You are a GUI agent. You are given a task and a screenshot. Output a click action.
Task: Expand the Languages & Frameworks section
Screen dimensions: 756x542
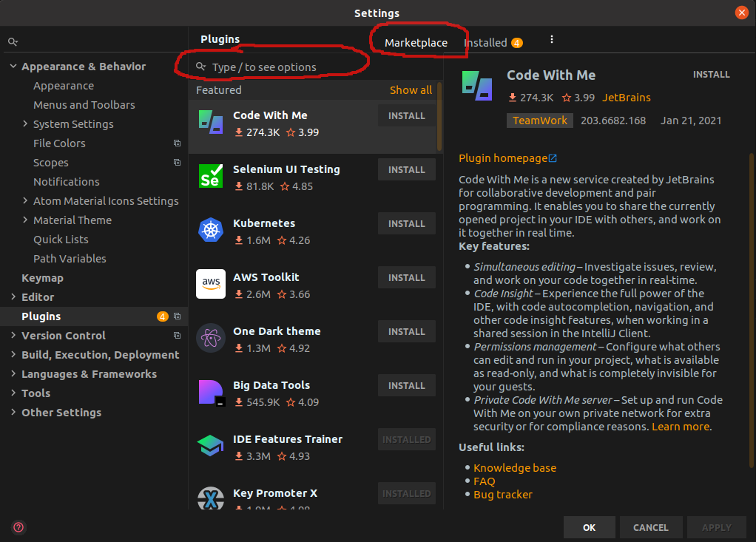[x=13, y=374]
